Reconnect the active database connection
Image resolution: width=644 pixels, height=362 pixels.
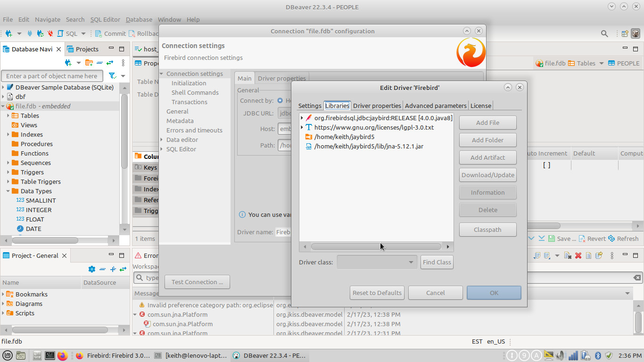(x=40, y=34)
